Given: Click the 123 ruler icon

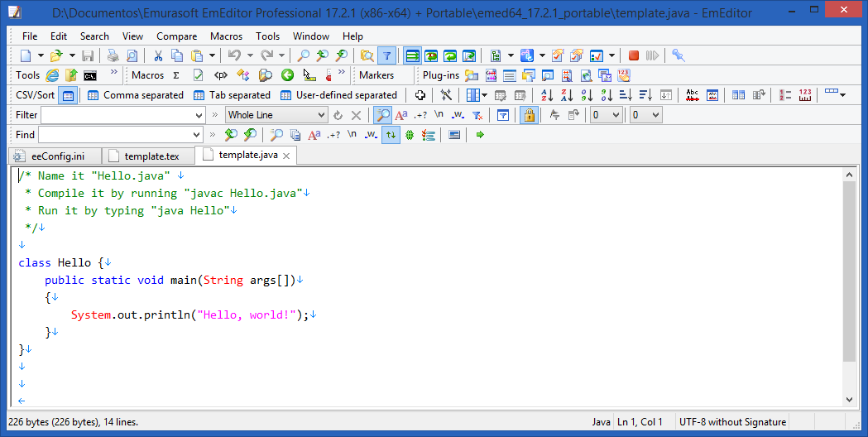Looking at the screenshot, I should [805, 95].
